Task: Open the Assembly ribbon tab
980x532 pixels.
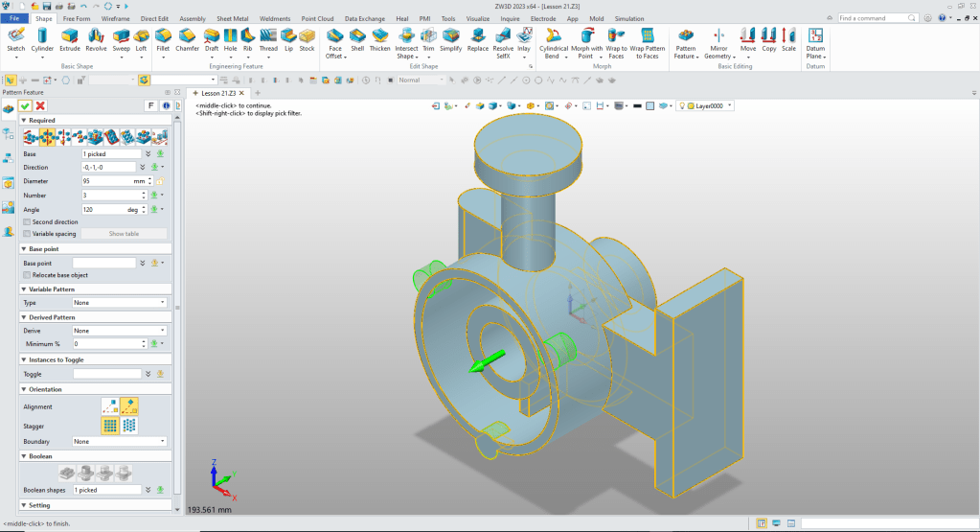Action: point(193,18)
